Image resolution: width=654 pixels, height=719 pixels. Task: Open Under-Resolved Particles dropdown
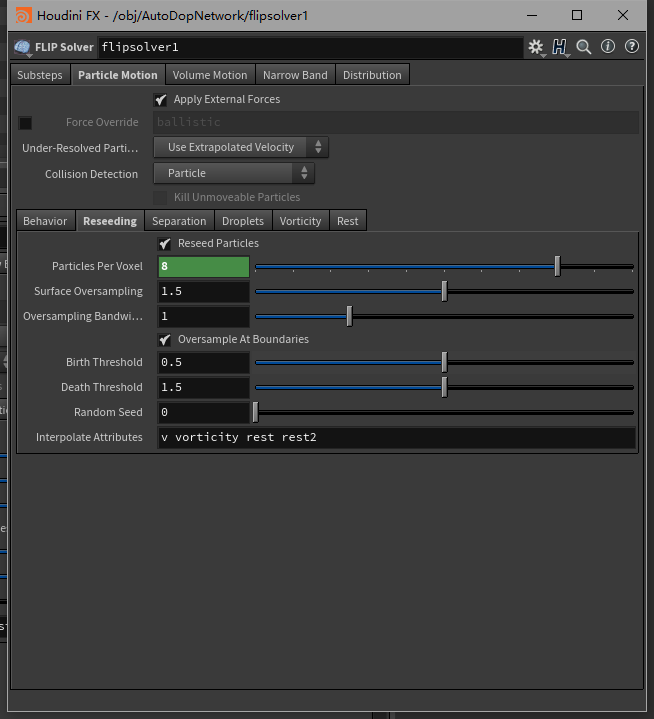pyautogui.click(x=241, y=147)
